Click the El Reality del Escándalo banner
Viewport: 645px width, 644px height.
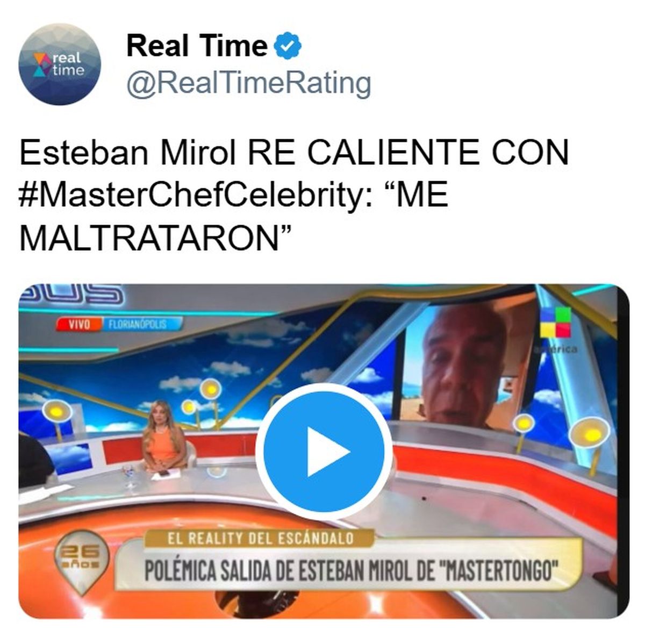point(261,539)
